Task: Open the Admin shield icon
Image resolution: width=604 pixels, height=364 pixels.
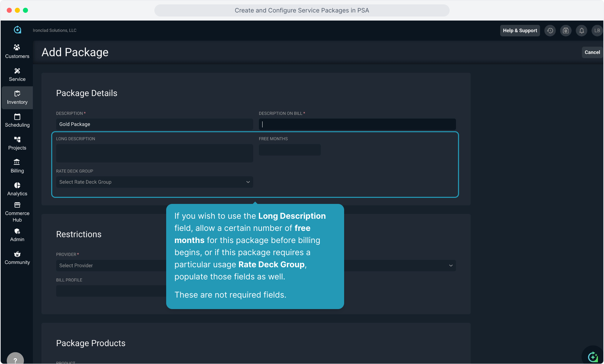Action: point(17,231)
